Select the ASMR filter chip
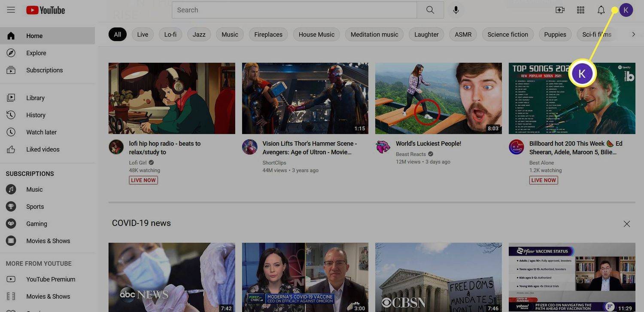The width and height of the screenshot is (644, 312). tap(463, 34)
